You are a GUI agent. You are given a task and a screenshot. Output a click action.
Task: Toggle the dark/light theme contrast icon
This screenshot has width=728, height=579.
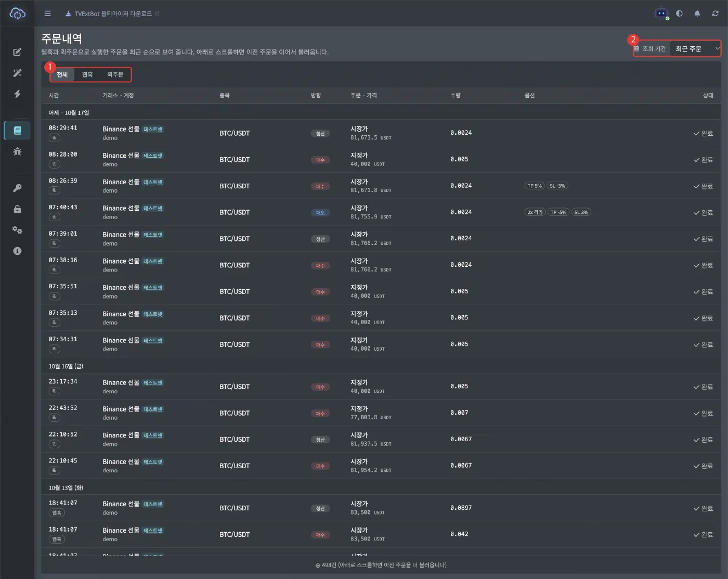pos(679,14)
